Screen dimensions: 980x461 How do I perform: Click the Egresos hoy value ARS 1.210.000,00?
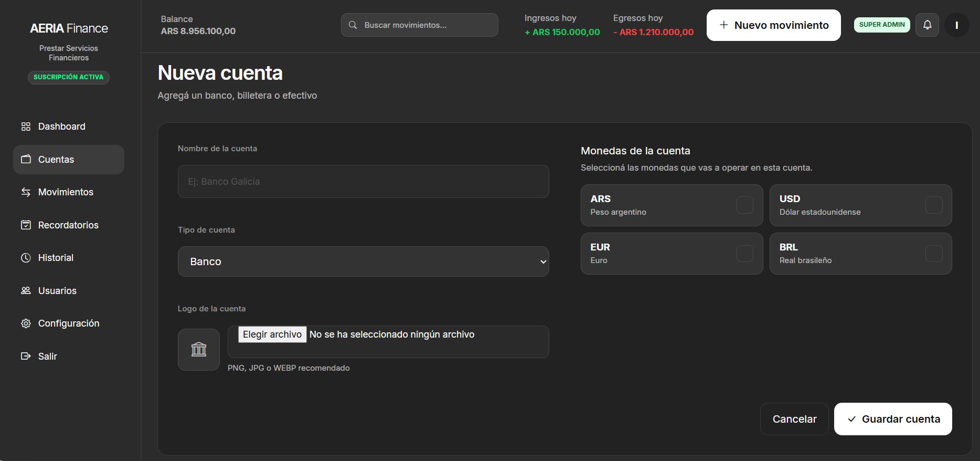653,32
